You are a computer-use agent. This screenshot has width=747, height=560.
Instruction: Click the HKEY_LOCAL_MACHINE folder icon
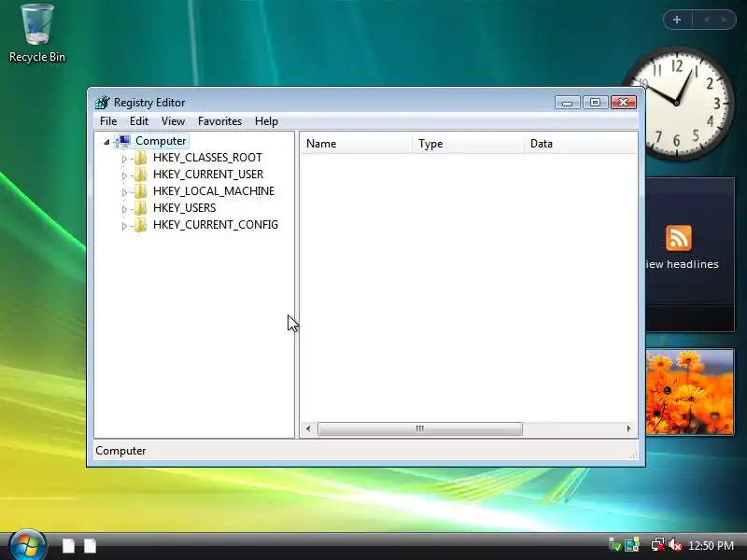click(x=141, y=191)
